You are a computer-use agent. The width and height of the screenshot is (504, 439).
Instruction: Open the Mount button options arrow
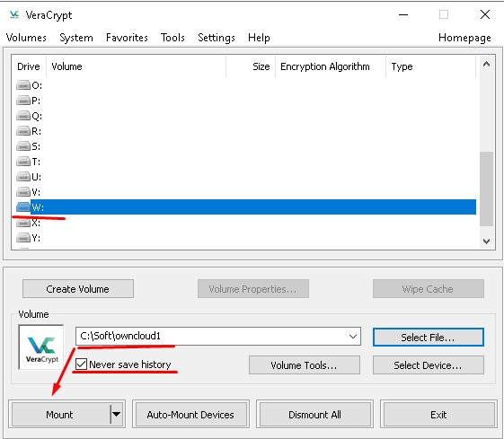click(x=117, y=414)
